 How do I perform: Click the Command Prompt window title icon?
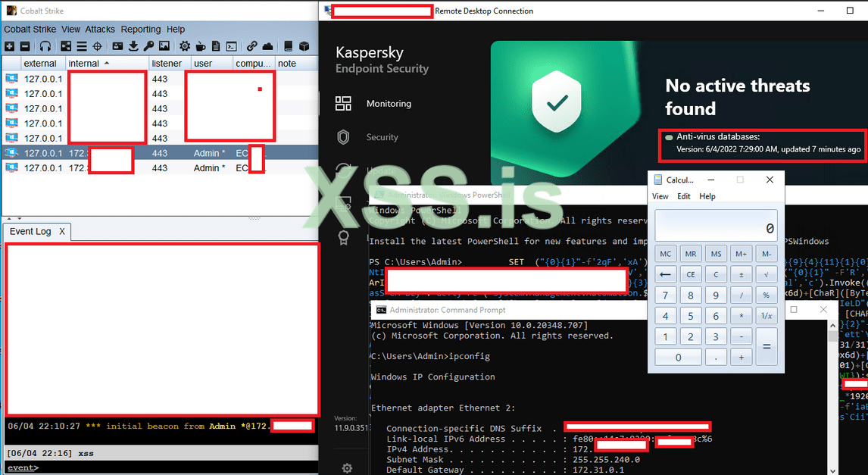[x=381, y=310]
